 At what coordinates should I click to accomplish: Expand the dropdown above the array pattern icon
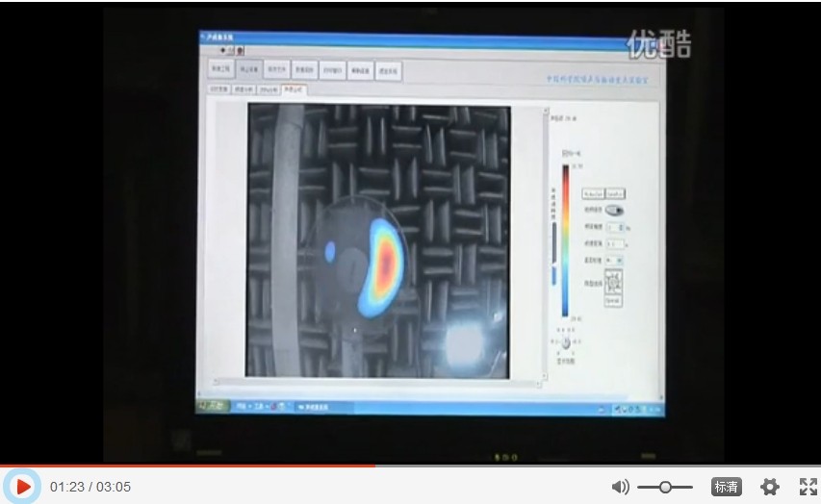tap(616, 260)
